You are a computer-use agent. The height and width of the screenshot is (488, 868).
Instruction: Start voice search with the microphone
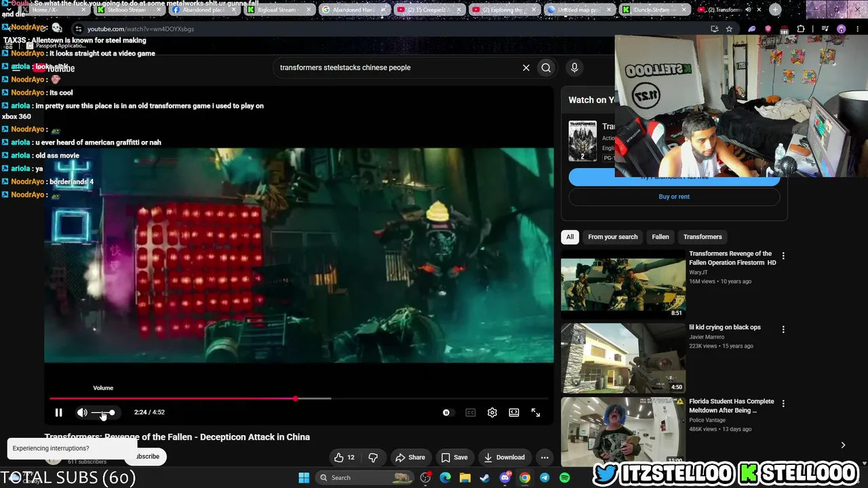coord(574,68)
